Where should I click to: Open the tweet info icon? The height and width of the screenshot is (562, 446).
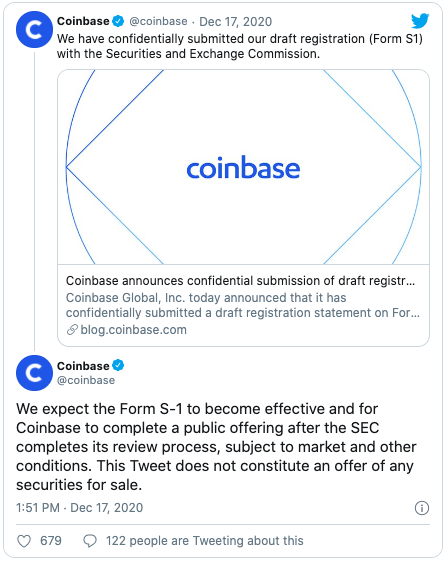pos(422,508)
